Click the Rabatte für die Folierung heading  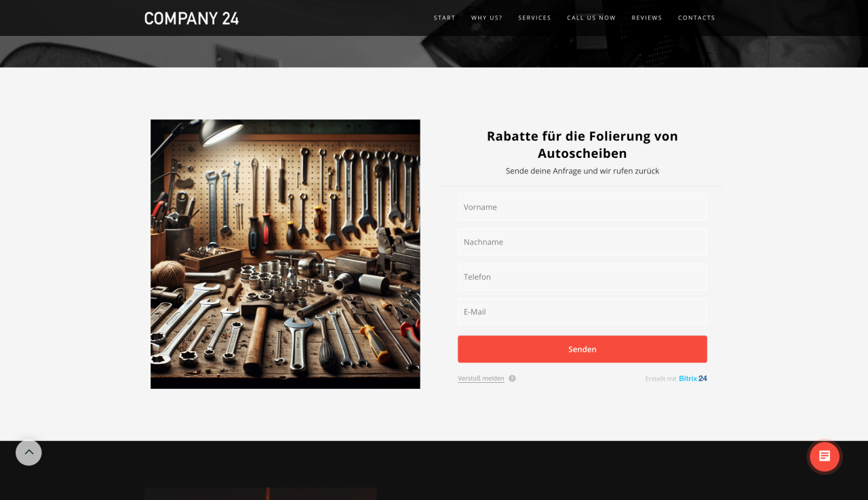coord(583,144)
